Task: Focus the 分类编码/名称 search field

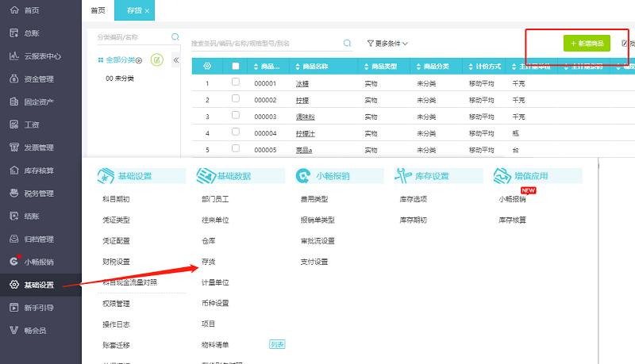Action: [133, 37]
